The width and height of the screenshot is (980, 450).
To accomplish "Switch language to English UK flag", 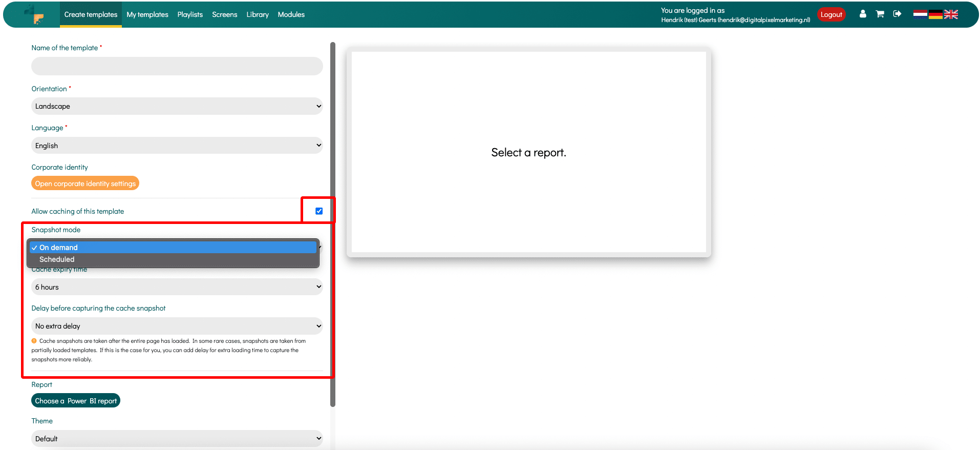I will 951,14.
